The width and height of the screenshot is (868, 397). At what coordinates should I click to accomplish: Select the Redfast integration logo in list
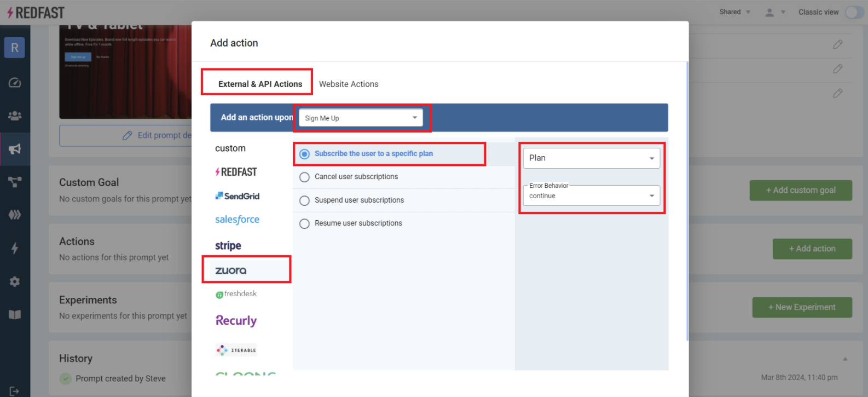pyautogui.click(x=236, y=172)
